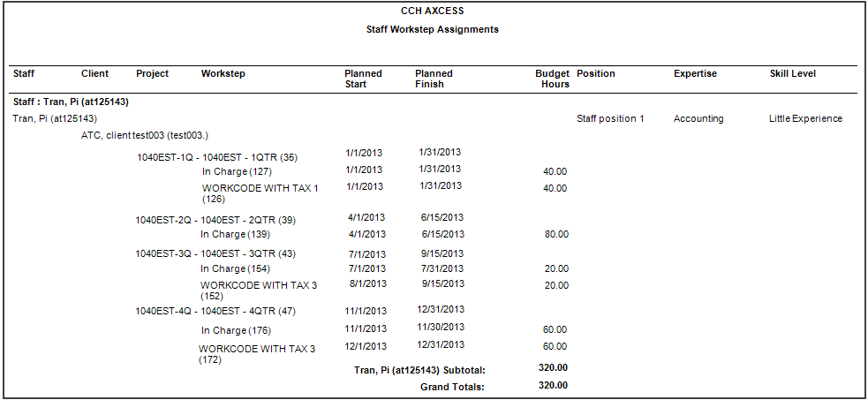Select the Planned Start column header
868x400 pixels.
tap(363, 79)
